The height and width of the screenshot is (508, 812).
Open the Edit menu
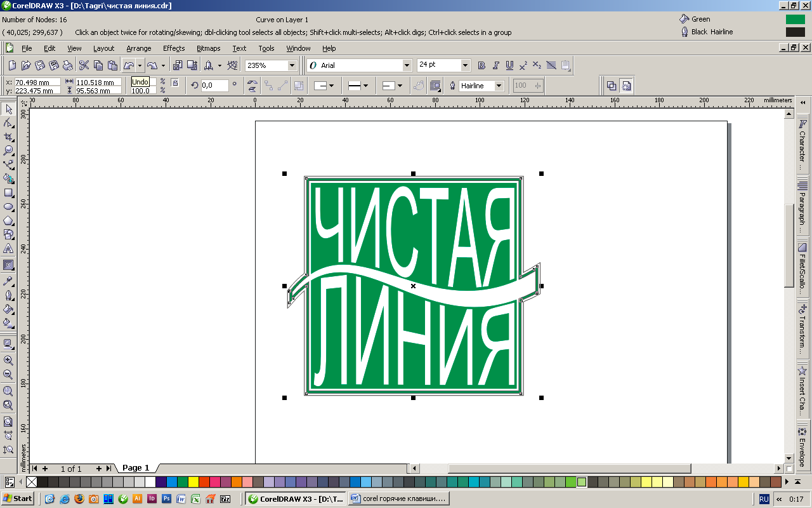pyautogui.click(x=49, y=48)
